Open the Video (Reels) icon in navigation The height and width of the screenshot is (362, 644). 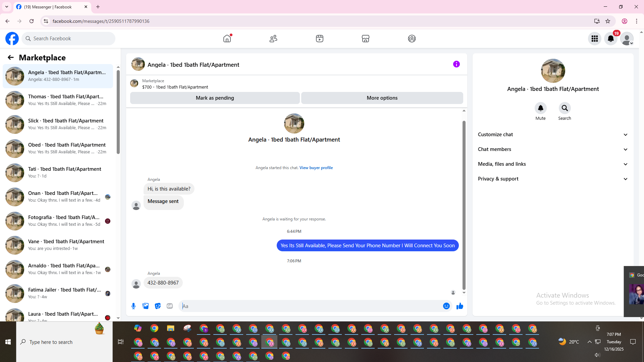(x=320, y=39)
